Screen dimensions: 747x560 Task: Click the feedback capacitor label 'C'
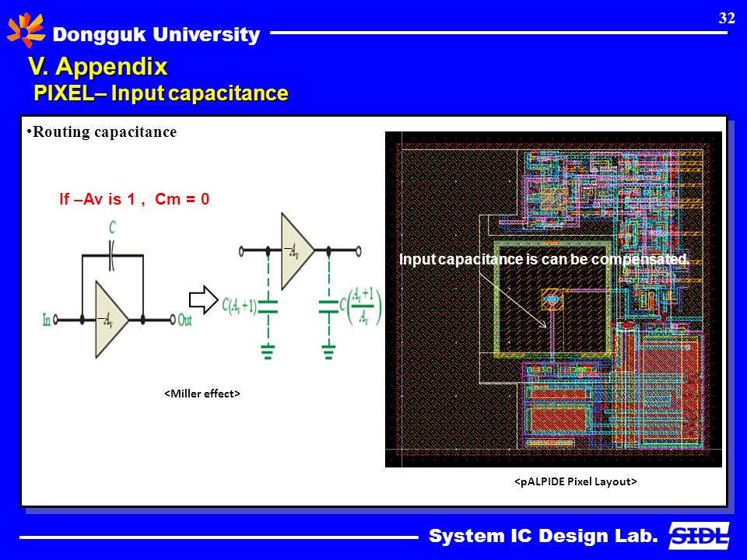[x=112, y=228]
